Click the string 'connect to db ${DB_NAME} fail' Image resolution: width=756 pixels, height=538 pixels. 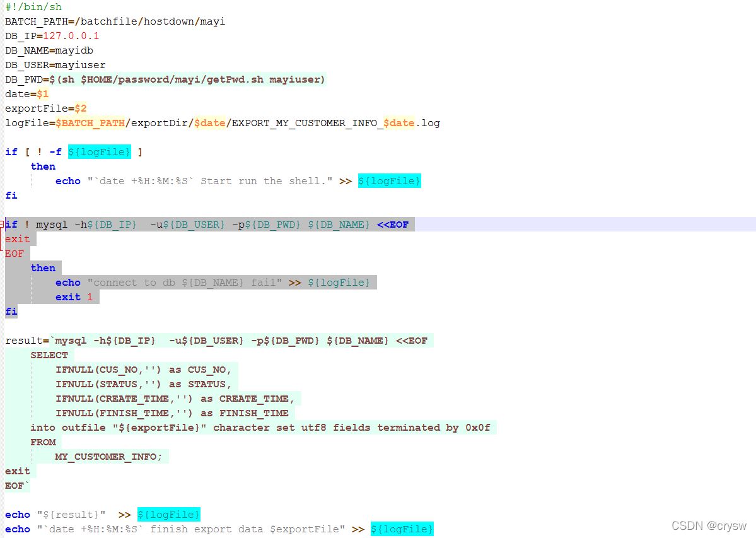coord(185,283)
